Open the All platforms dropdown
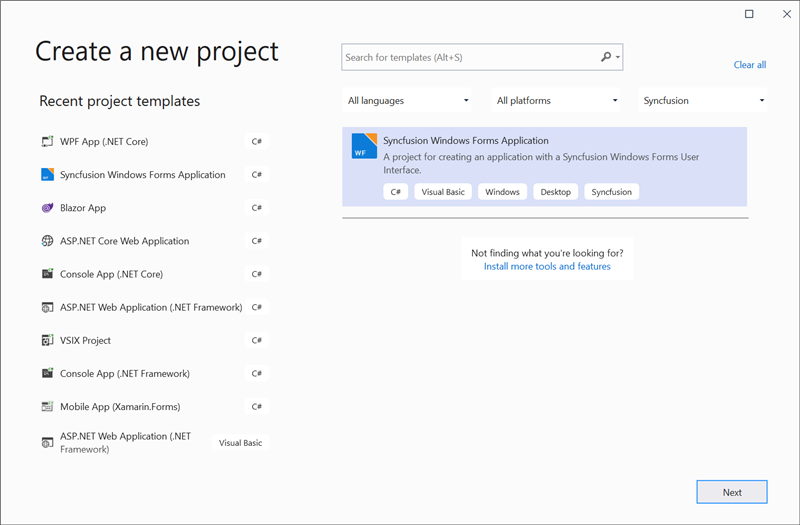The width and height of the screenshot is (800, 525). pos(557,100)
